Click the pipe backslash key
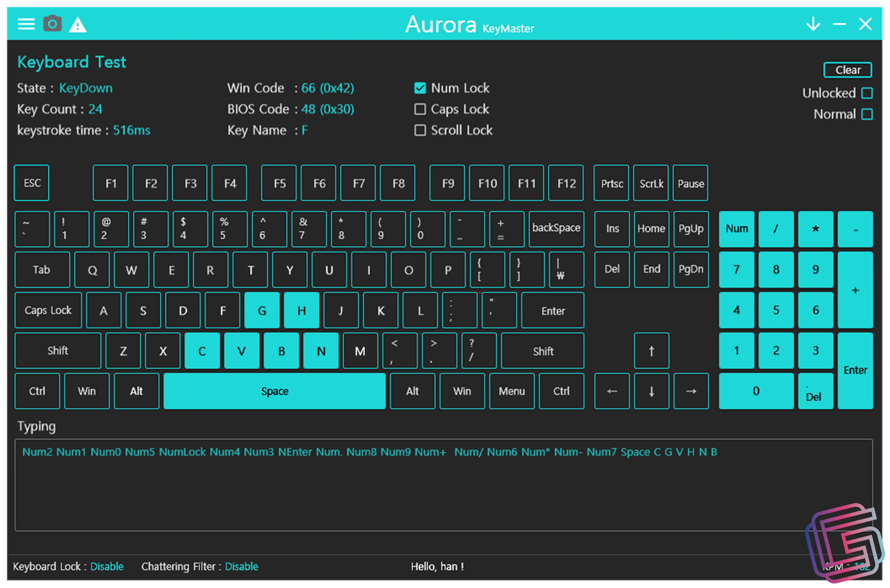This screenshot has width=890, height=588. (x=566, y=270)
